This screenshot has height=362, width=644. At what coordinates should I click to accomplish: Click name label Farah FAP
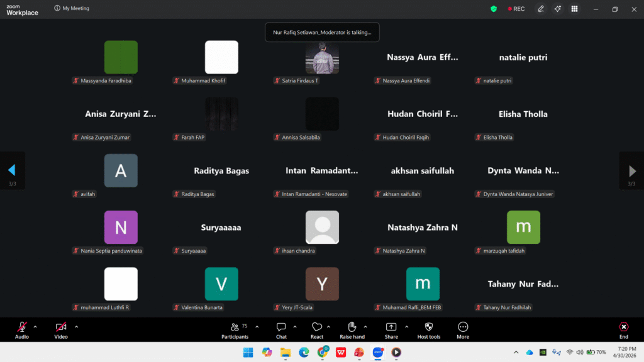click(x=189, y=137)
